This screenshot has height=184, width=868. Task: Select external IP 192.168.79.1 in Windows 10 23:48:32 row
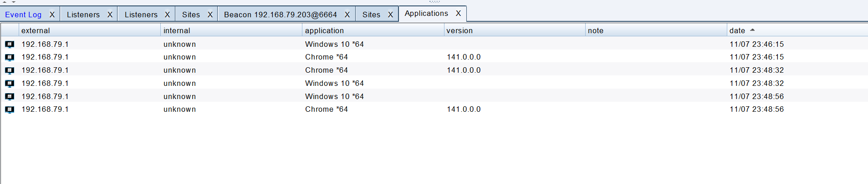[45, 83]
